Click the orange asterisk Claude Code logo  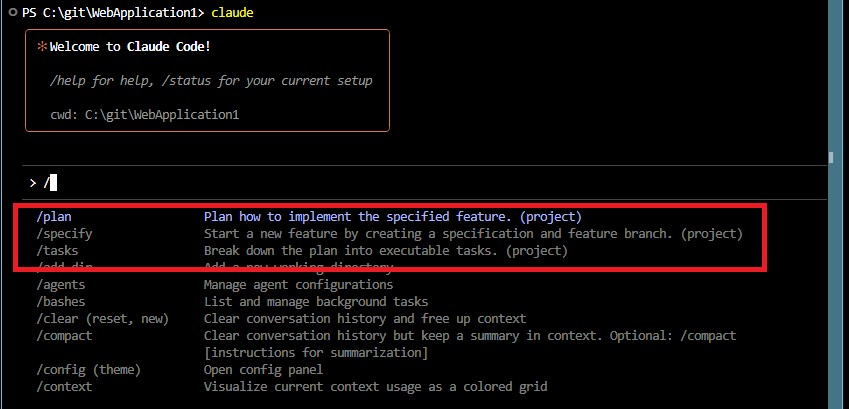(42, 46)
